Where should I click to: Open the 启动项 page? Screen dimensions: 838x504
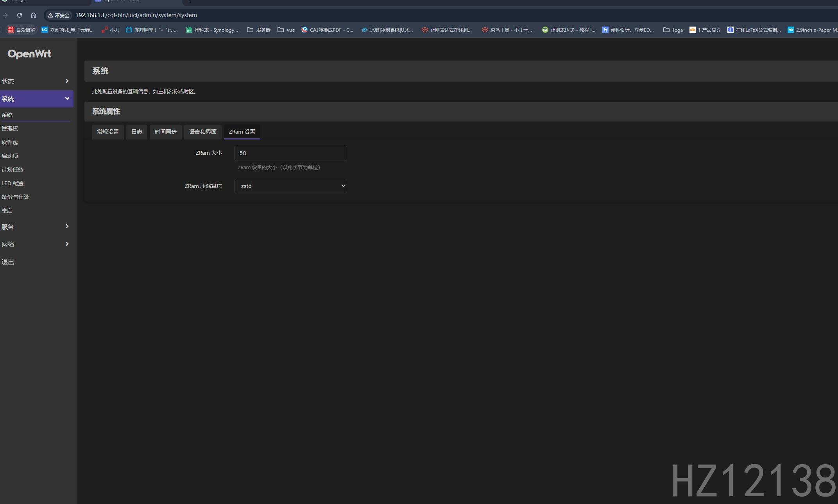pos(10,156)
